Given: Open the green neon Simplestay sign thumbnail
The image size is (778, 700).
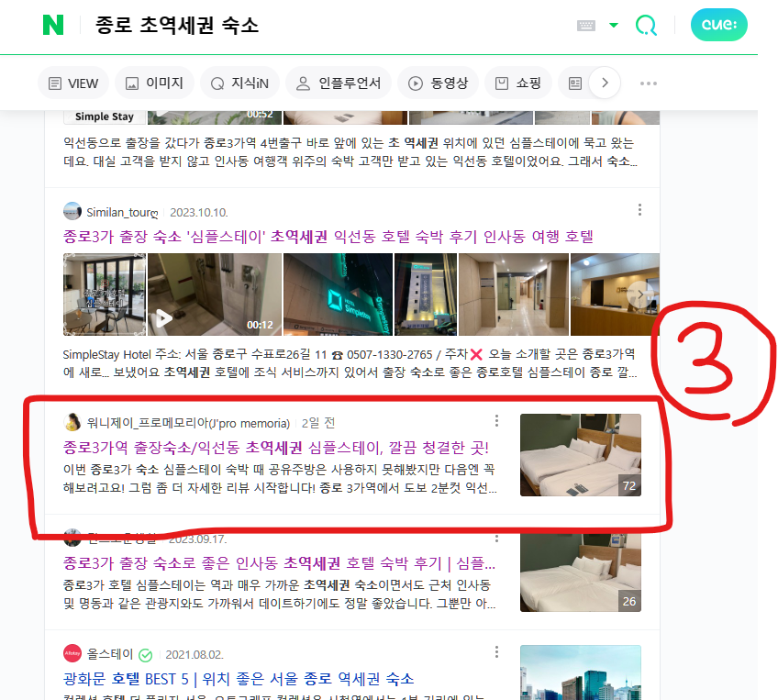Looking at the screenshot, I should pos(338,294).
